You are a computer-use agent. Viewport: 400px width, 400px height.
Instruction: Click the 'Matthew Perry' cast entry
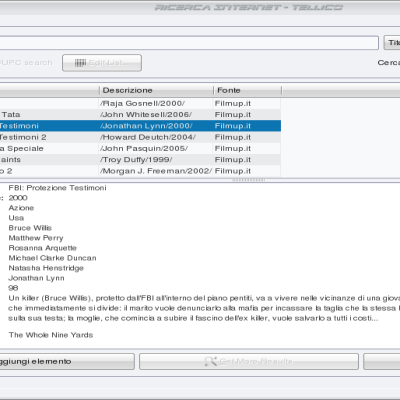[x=36, y=238]
